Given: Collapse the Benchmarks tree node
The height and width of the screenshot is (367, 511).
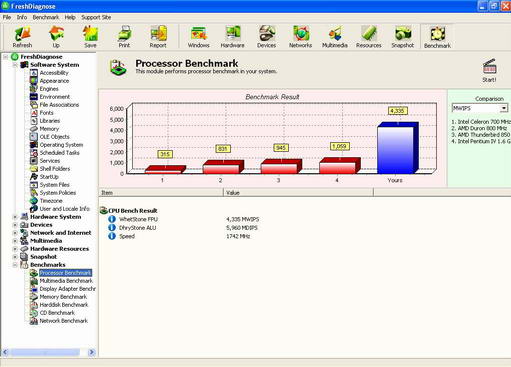Looking at the screenshot, I should point(15,265).
